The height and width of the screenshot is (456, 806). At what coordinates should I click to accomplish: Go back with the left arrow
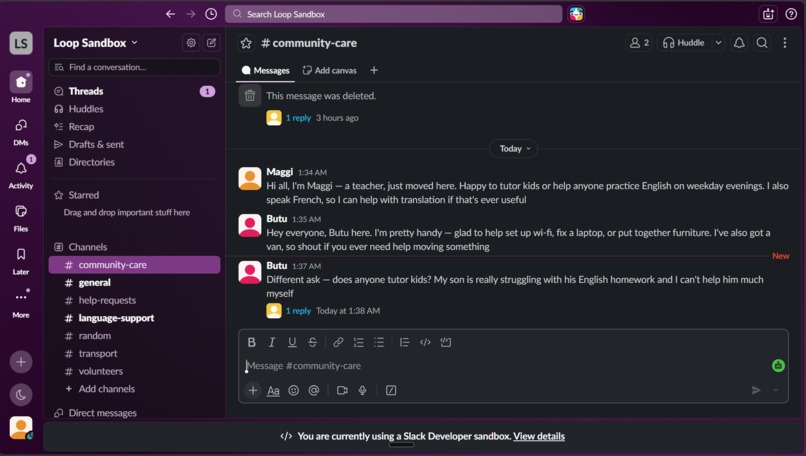coord(170,14)
